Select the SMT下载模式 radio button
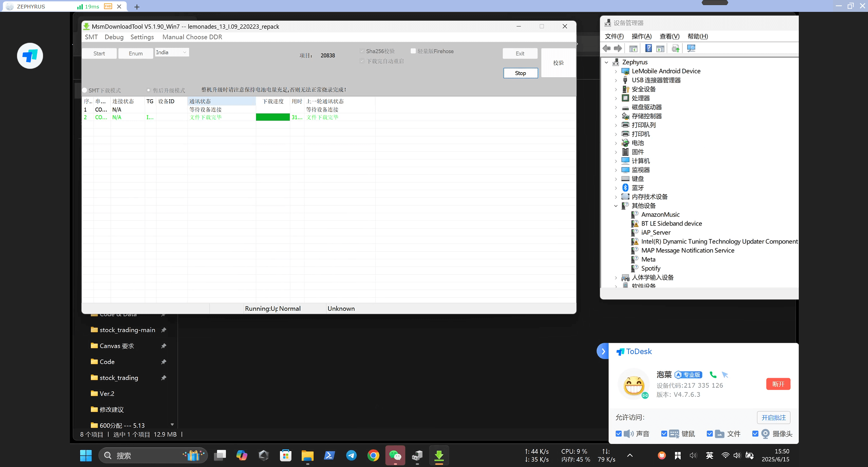Image resolution: width=868 pixels, height=467 pixels. 84,91
